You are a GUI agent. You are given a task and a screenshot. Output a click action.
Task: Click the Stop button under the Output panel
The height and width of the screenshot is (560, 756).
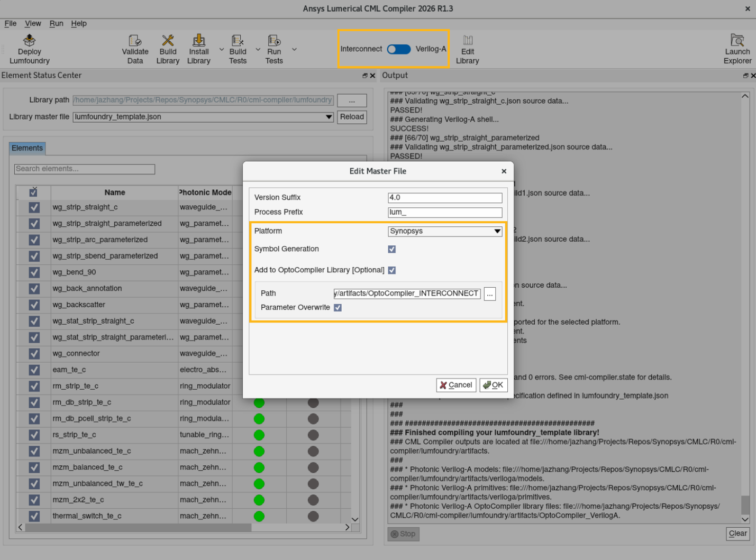pyautogui.click(x=403, y=534)
